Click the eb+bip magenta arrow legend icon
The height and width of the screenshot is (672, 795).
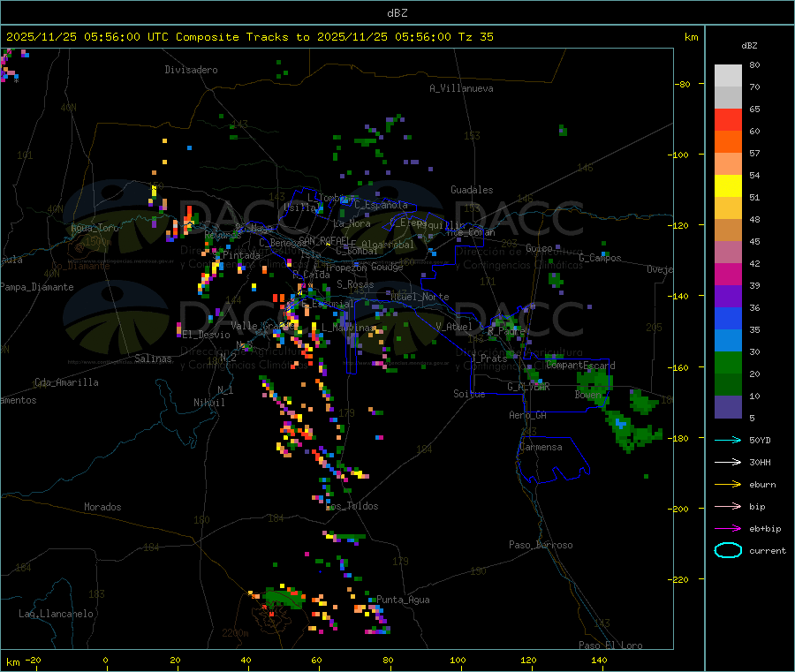point(728,529)
